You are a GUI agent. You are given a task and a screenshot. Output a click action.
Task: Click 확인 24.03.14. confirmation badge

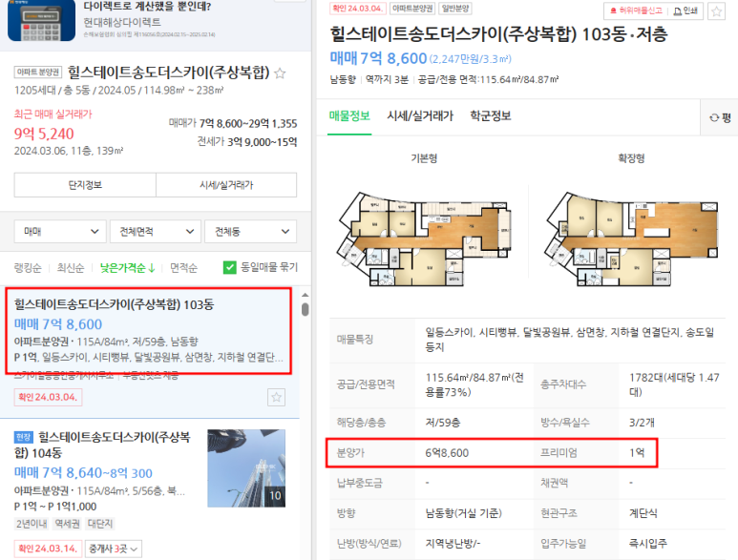48,549
